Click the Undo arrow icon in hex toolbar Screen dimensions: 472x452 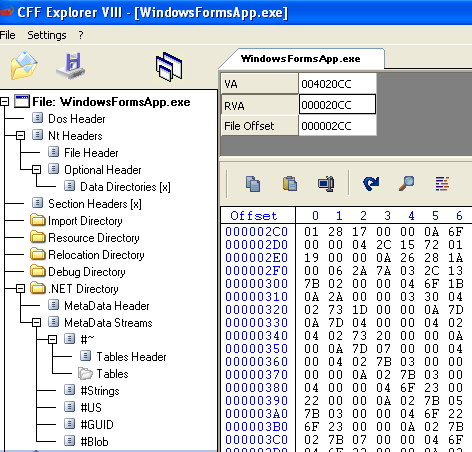click(x=371, y=184)
